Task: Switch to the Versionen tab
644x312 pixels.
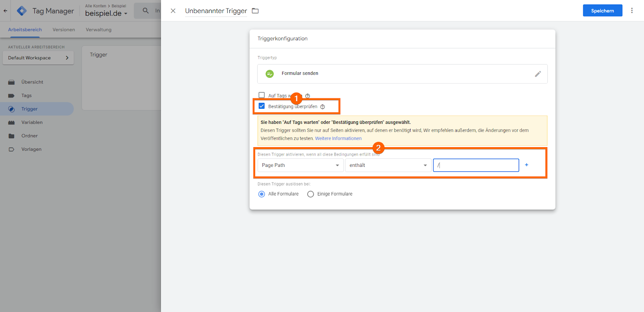Action: pos(64,30)
